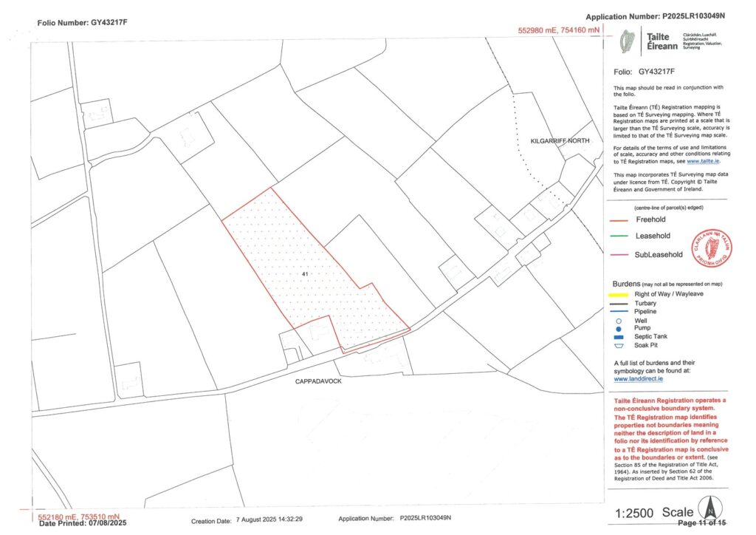
Task: Click the black Turbary legend line
Action: point(619,304)
